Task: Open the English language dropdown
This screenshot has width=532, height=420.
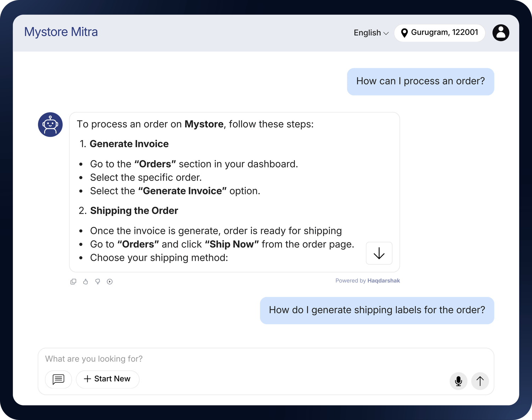Action: pos(371,33)
